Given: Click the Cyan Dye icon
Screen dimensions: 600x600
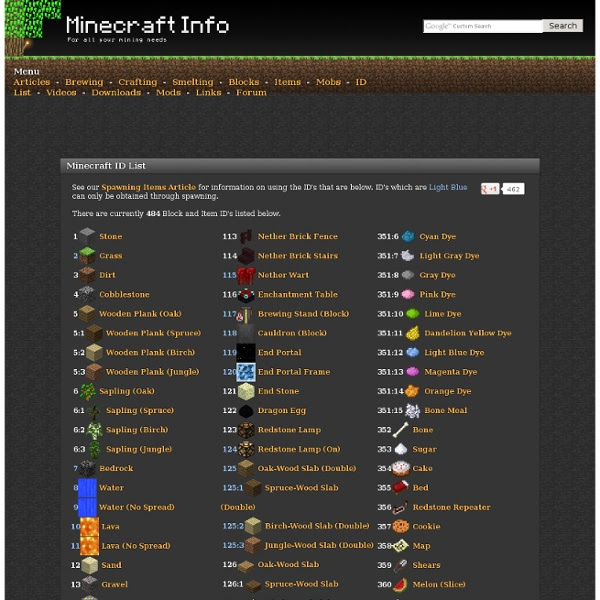Looking at the screenshot, I should pyautogui.click(x=408, y=236).
